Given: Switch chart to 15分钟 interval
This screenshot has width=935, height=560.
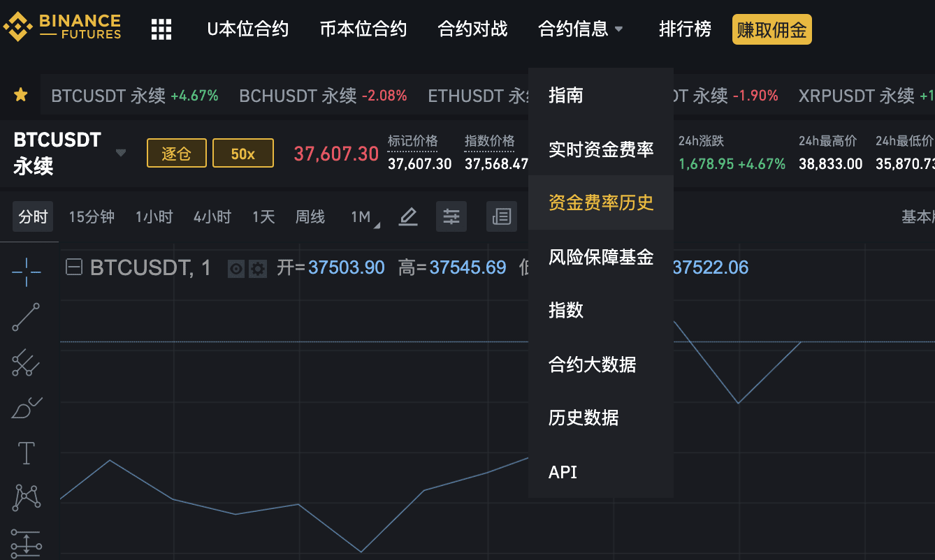Looking at the screenshot, I should [x=92, y=217].
